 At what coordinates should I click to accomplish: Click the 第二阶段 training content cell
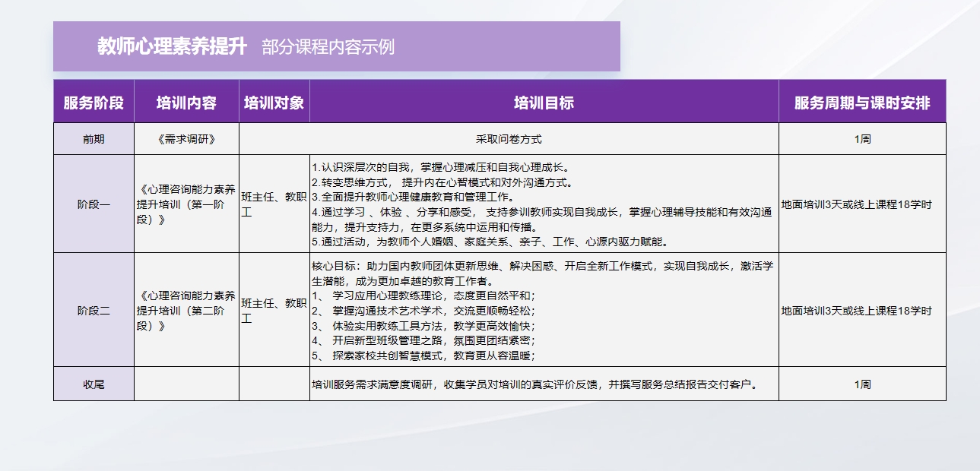(186, 310)
